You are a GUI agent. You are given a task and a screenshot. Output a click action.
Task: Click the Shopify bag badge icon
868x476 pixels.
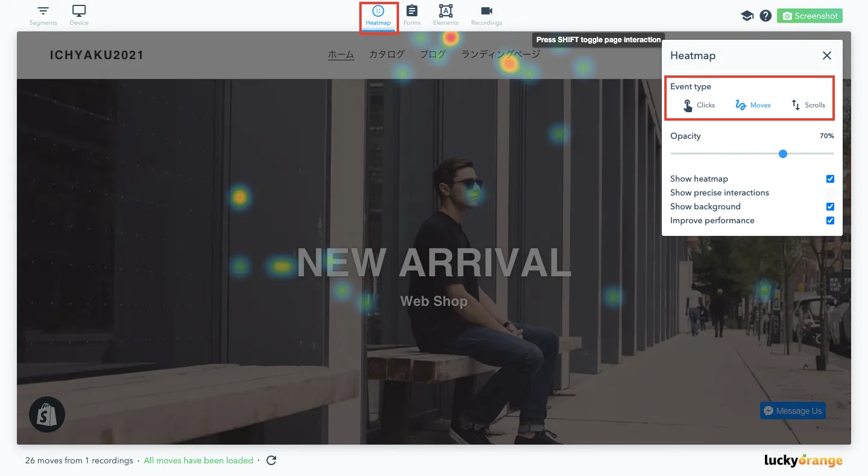(47, 414)
